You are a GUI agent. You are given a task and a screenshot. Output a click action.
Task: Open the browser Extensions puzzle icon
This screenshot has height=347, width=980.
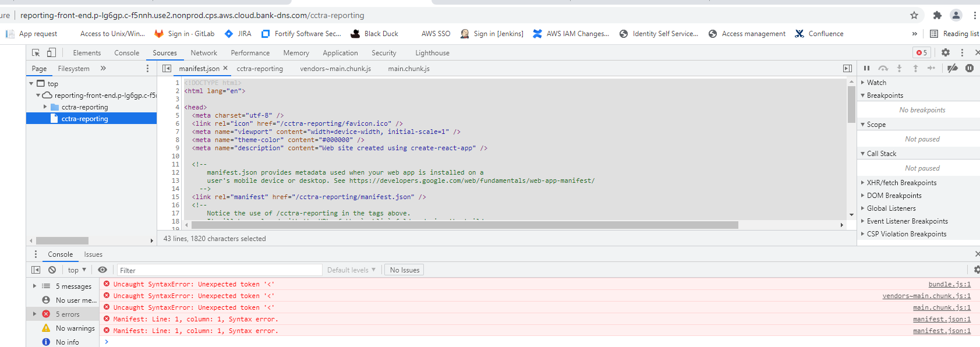[937, 15]
